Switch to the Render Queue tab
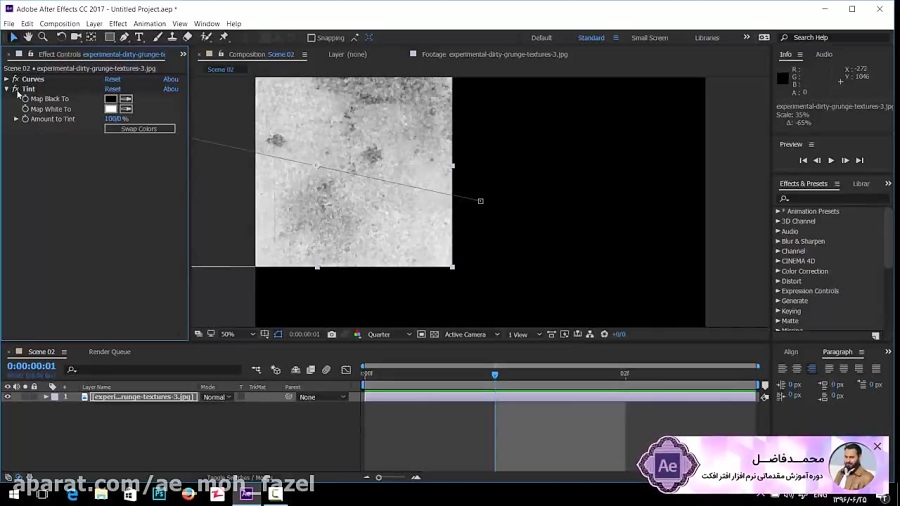 110,352
